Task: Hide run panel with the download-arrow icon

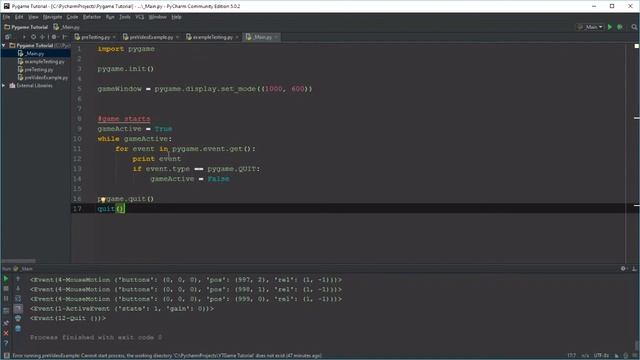Action: point(634,269)
